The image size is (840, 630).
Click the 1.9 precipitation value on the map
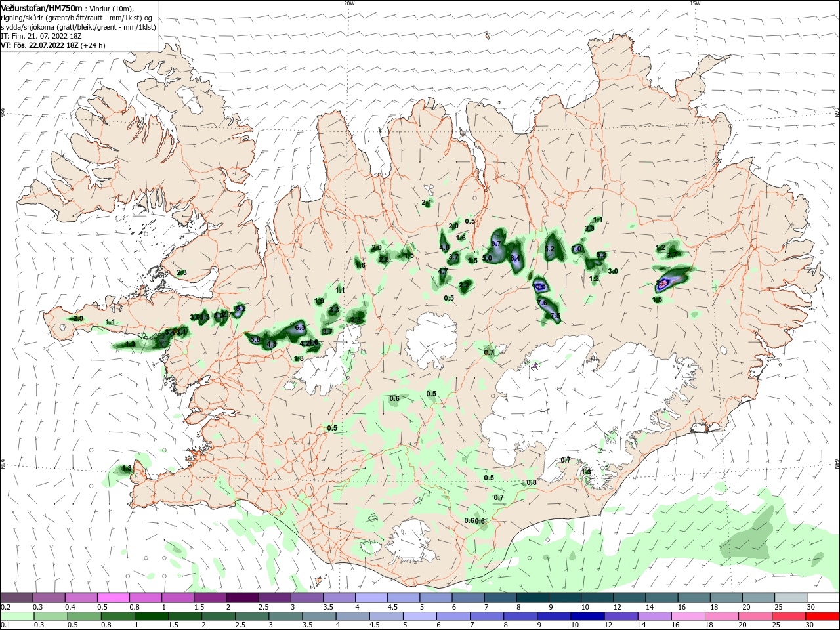pos(319,301)
